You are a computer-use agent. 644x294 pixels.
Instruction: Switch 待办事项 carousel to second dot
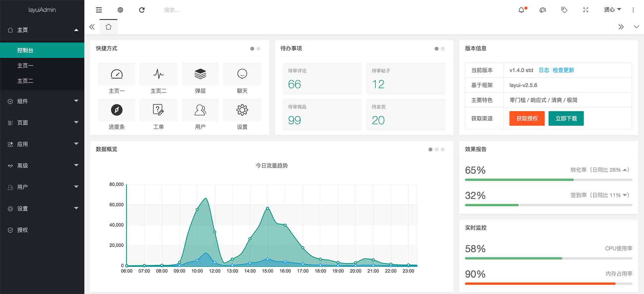click(x=443, y=49)
